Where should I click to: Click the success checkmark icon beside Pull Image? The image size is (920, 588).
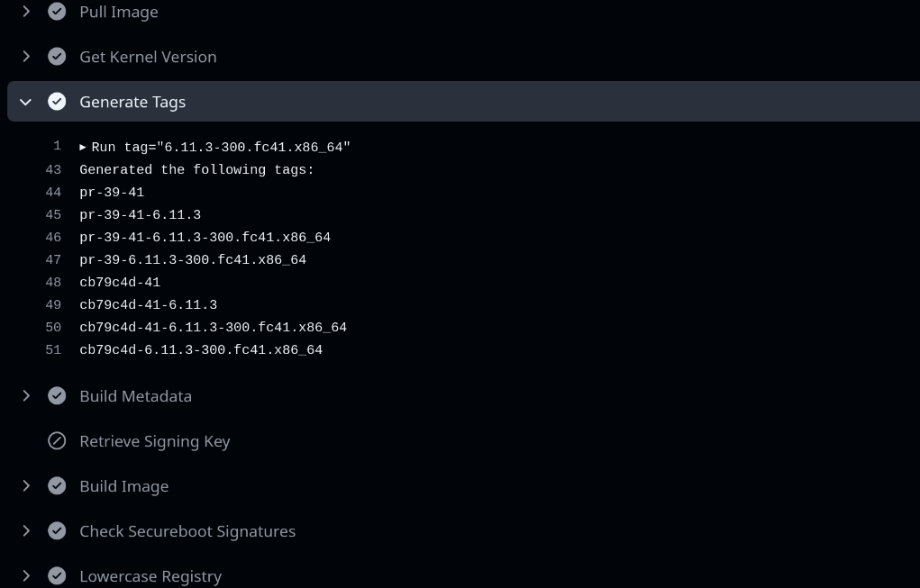coord(57,12)
